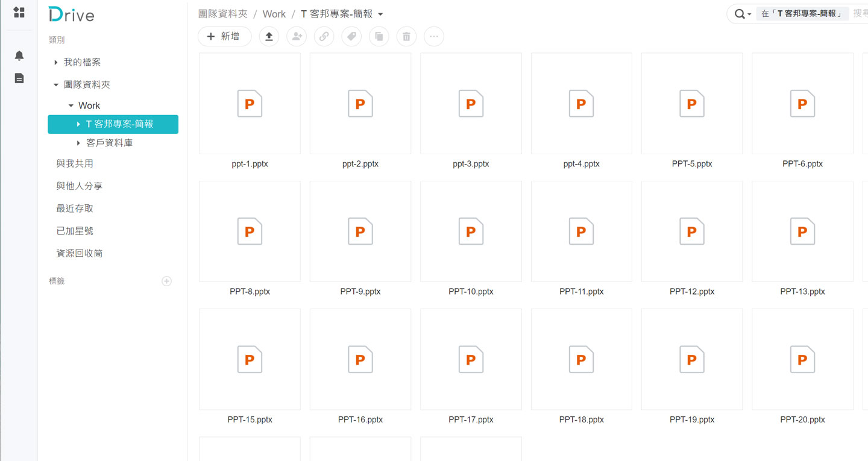This screenshot has width=868, height=461.
Task: Open the more actions ellipsis menu
Action: click(434, 37)
